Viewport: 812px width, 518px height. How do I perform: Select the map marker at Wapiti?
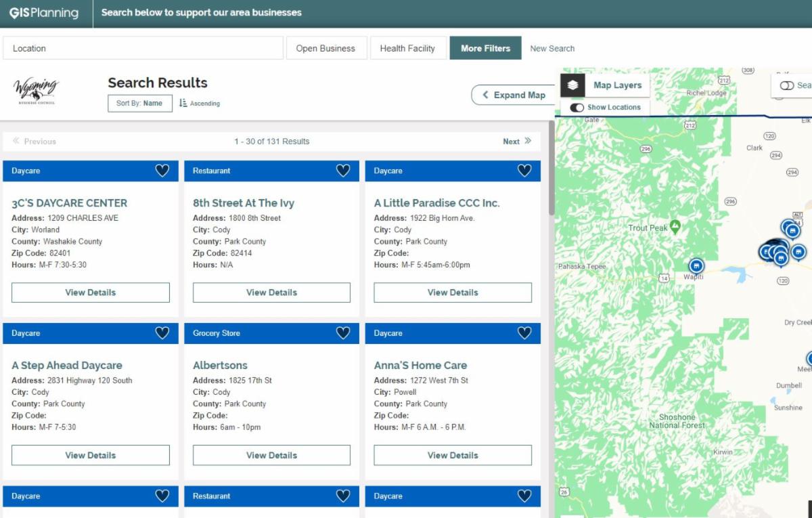coord(696,266)
